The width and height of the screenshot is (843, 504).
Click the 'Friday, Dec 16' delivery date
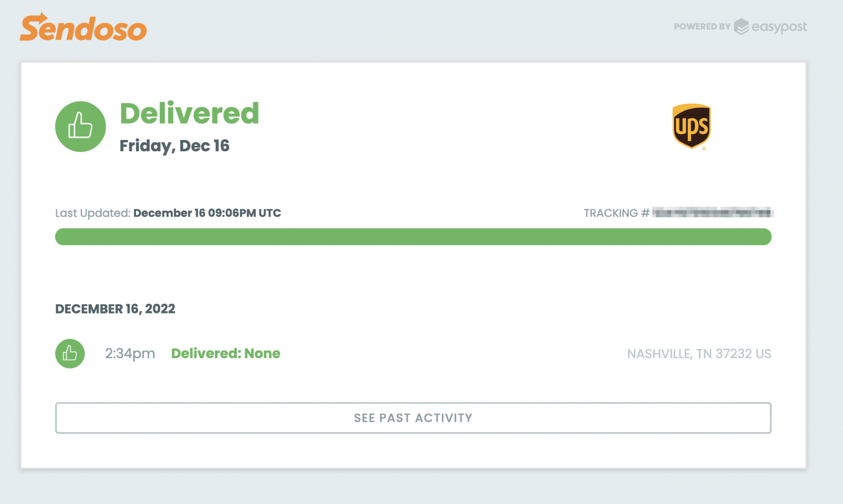[174, 146]
